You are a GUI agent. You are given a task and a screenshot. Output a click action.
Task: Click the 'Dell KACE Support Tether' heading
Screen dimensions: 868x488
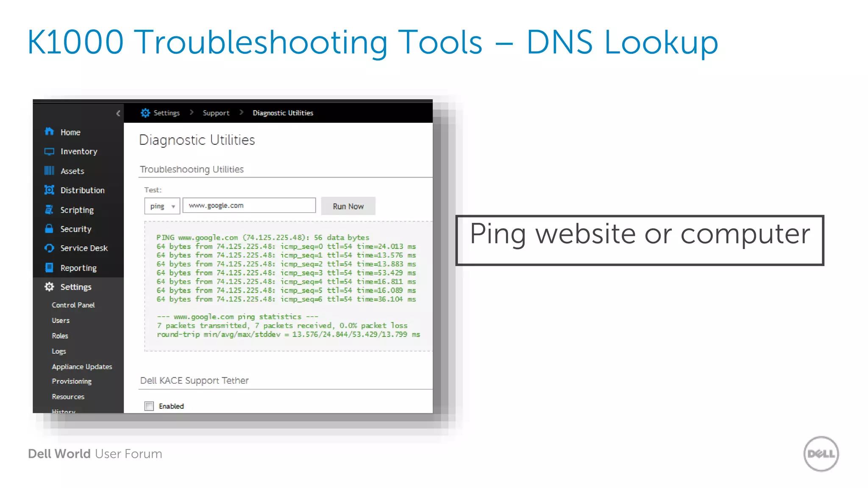pos(194,381)
